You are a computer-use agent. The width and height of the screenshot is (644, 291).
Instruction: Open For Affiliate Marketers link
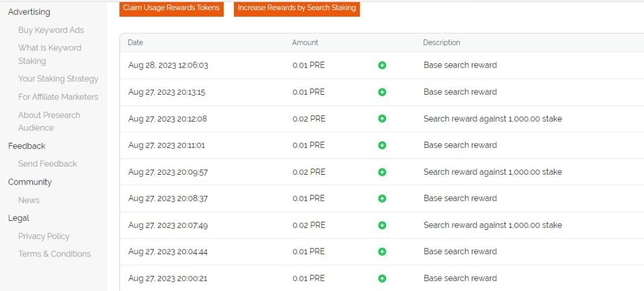58,97
